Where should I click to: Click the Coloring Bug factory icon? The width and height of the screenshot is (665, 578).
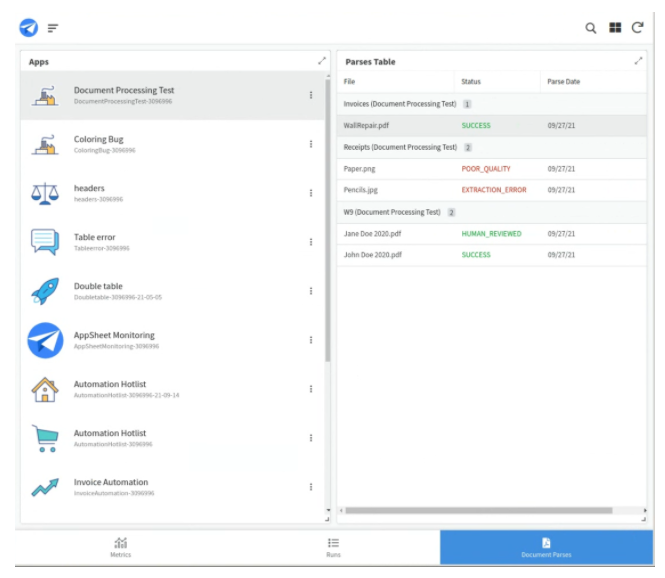(45, 145)
